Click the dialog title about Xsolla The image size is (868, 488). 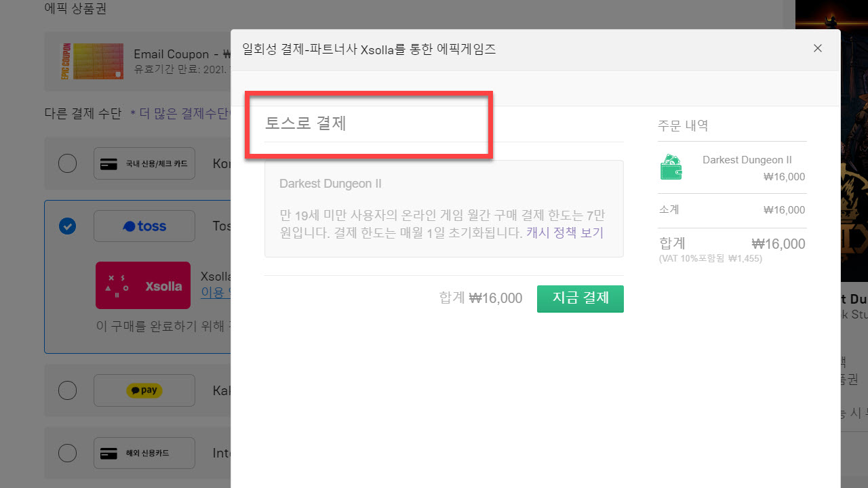369,49
